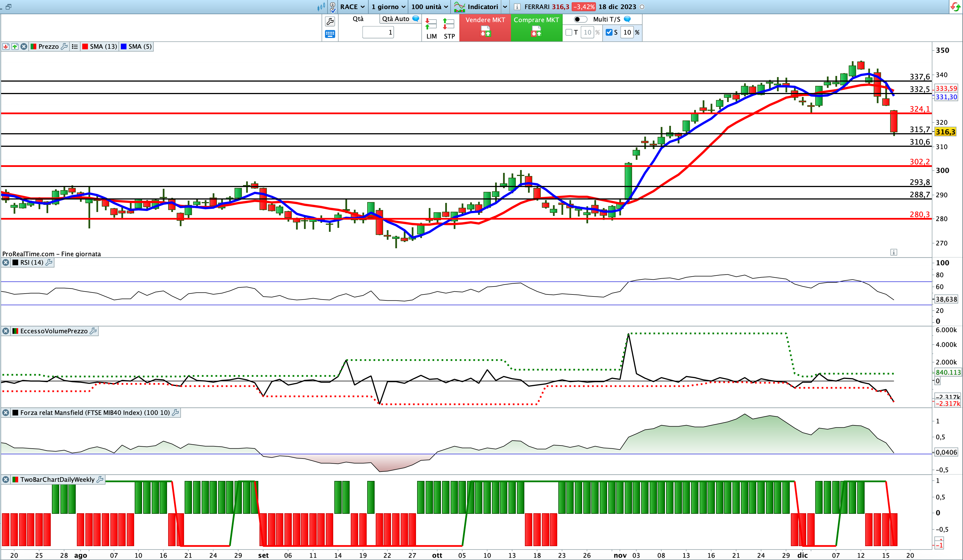Click the S percent input field
This screenshot has width=963, height=560.
pos(627,33)
